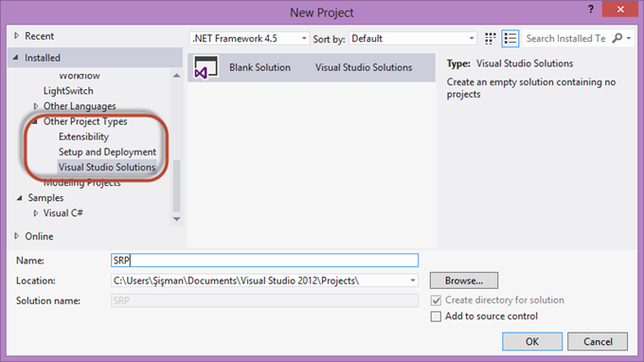Open the .NET Framework 4.5 dropdown
Screen dimensions: 644x362
[x=249, y=39]
